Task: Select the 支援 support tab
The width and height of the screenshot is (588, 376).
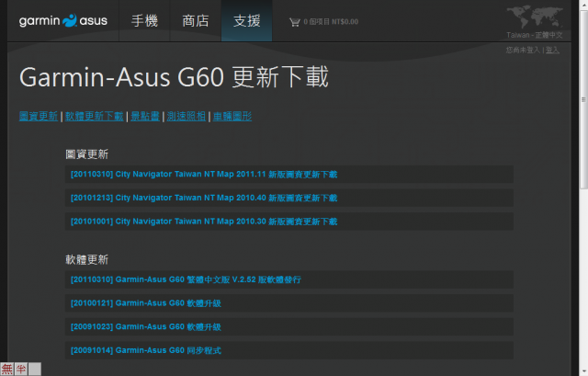Action: [x=247, y=20]
